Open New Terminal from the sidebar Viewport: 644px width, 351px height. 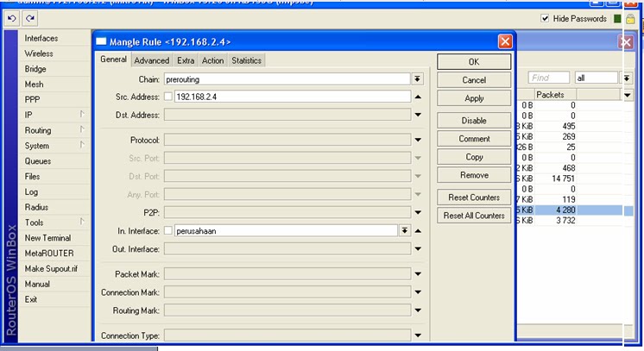pyautogui.click(x=54, y=238)
